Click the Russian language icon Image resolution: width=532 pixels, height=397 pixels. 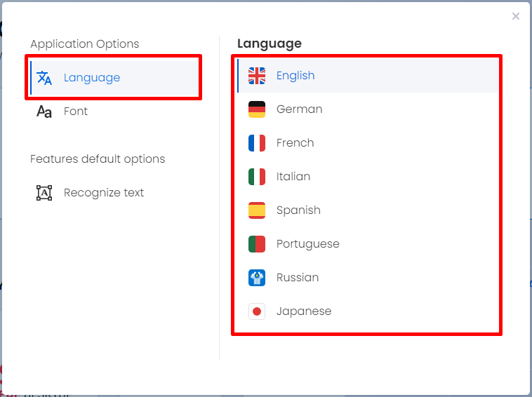pyautogui.click(x=257, y=278)
